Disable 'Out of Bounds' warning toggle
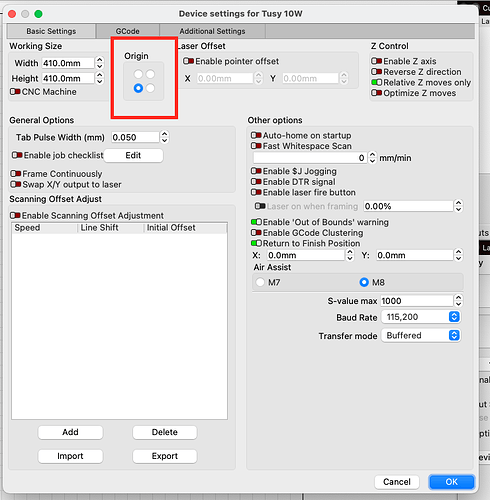Viewport: 490px width, 500px height. point(256,222)
